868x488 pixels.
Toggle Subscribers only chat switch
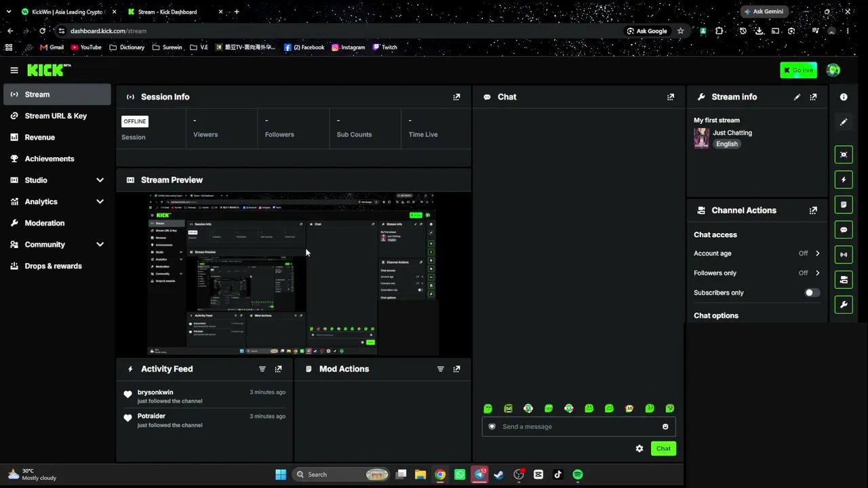coord(812,293)
